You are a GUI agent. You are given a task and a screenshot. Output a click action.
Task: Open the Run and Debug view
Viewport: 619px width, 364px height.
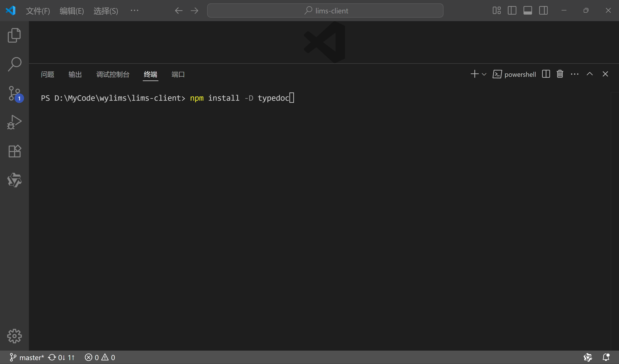[x=14, y=122]
